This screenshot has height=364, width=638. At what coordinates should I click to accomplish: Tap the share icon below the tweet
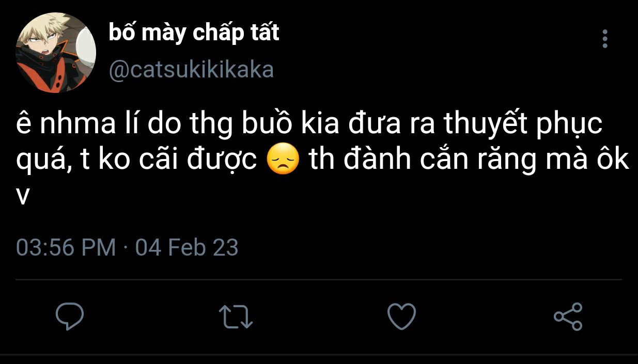click(x=568, y=316)
